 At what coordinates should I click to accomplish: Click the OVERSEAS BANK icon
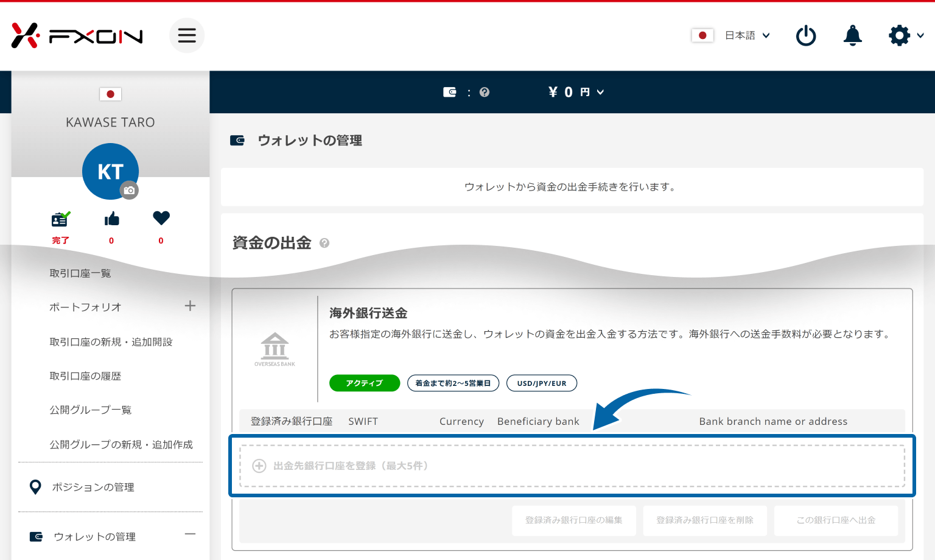click(275, 349)
